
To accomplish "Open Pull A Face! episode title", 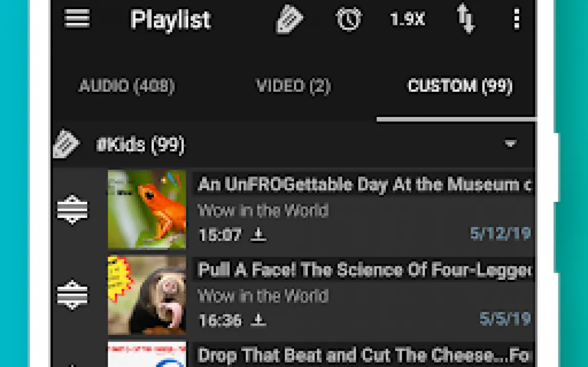I will click(364, 270).
